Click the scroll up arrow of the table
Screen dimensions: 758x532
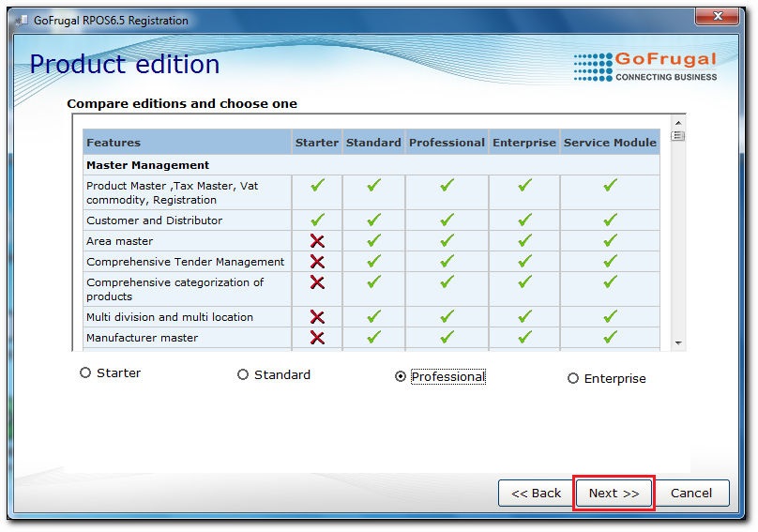coord(678,122)
